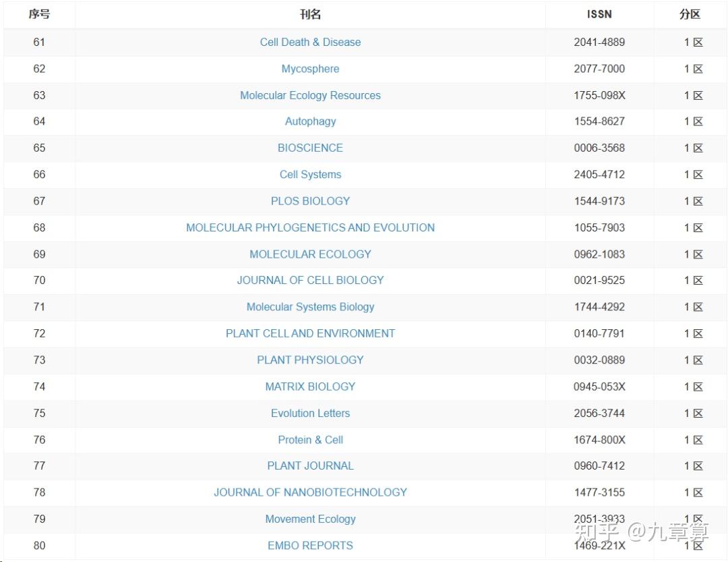
Task: Click the Cell Systems journal name
Action: (x=310, y=174)
